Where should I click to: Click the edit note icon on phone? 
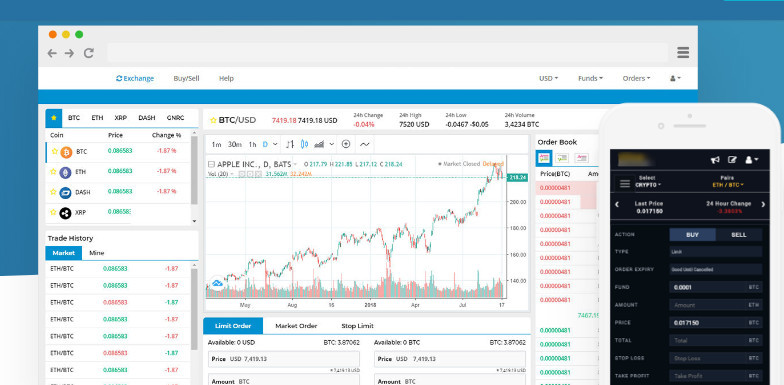tap(732, 160)
